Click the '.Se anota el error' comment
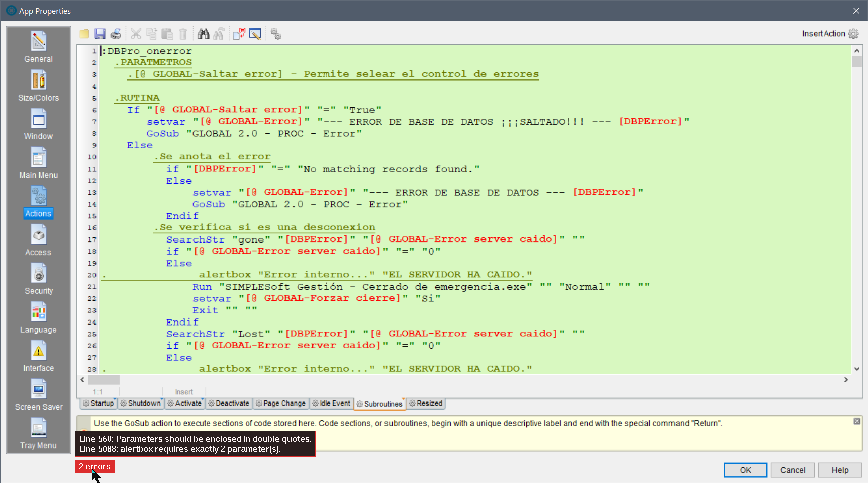 212,157
